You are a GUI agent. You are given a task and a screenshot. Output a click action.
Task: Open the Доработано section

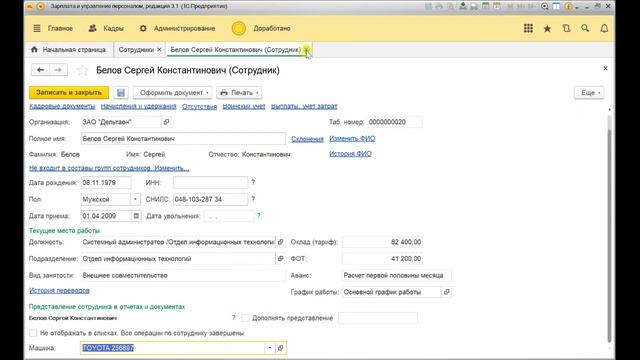[261, 28]
